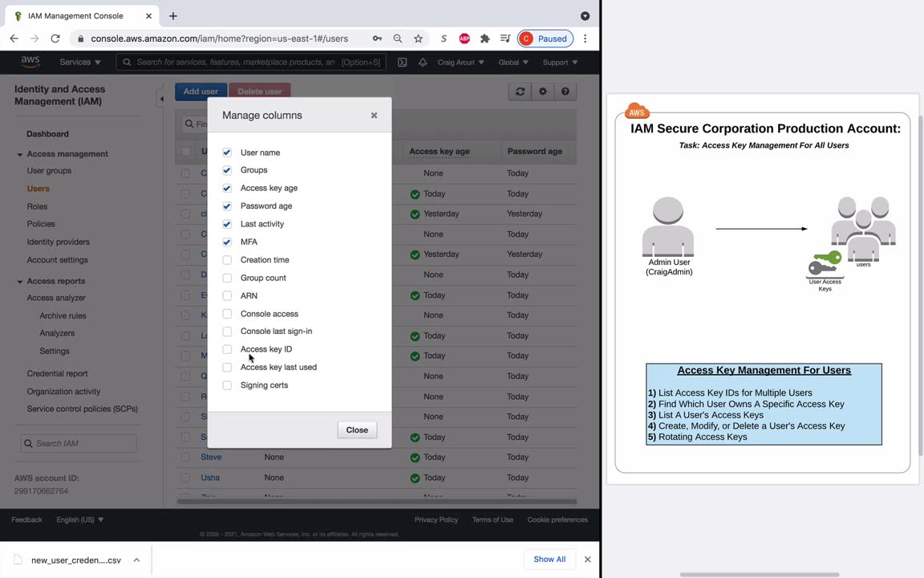This screenshot has width=924, height=578.
Task: Open the help question mark icon
Action: pos(565,92)
